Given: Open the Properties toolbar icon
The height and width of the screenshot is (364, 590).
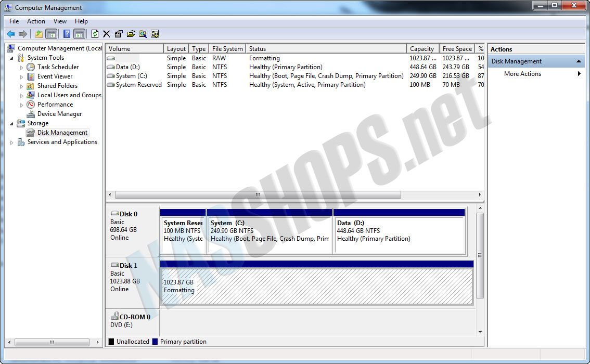Looking at the screenshot, I should coord(119,34).
